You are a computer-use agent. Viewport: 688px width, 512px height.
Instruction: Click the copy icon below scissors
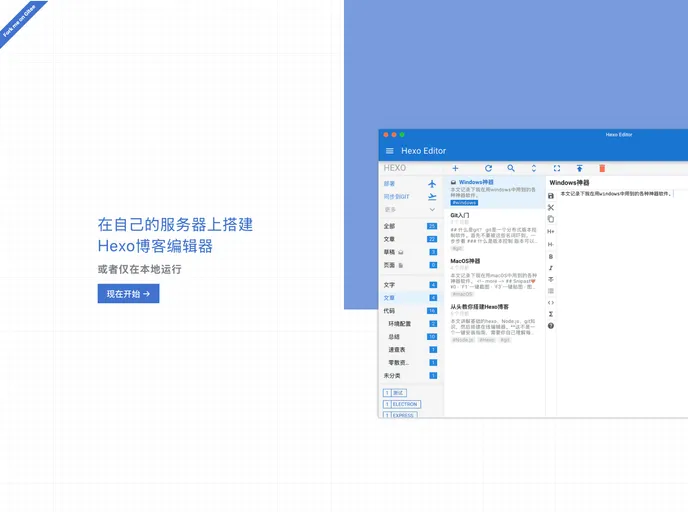(551, 219)
